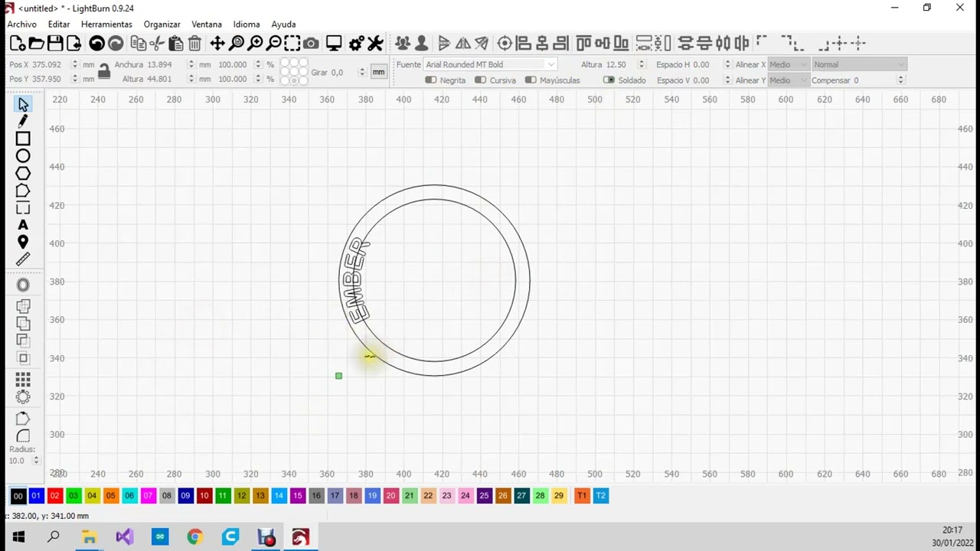
Task: Toggle Mayúsculas uppercase switch
Action: pos(531,80)
